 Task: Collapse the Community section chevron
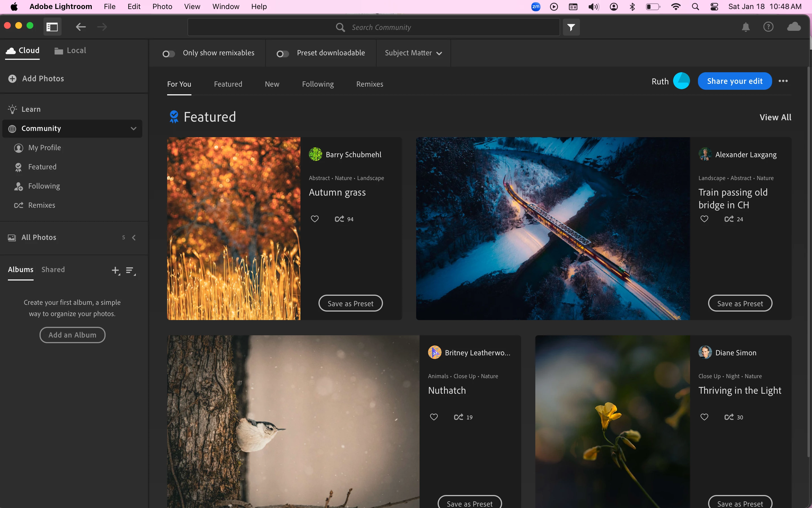coord(134,129)
